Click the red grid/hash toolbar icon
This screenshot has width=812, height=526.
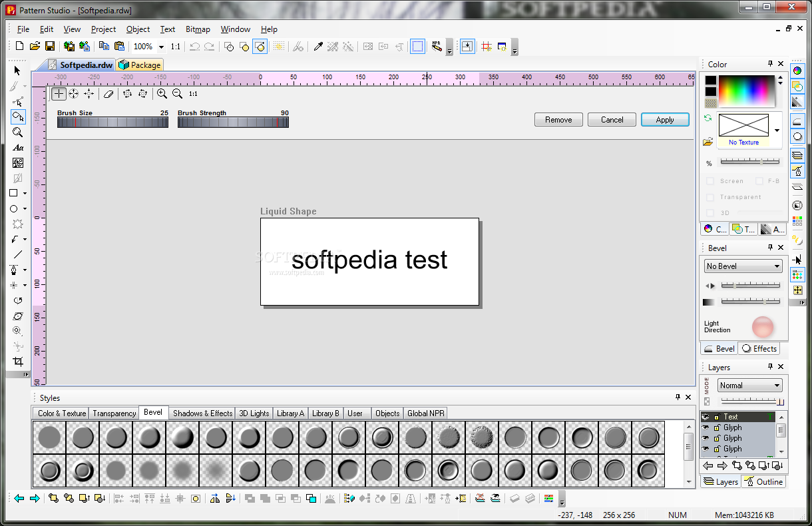(x=487, y=47)
